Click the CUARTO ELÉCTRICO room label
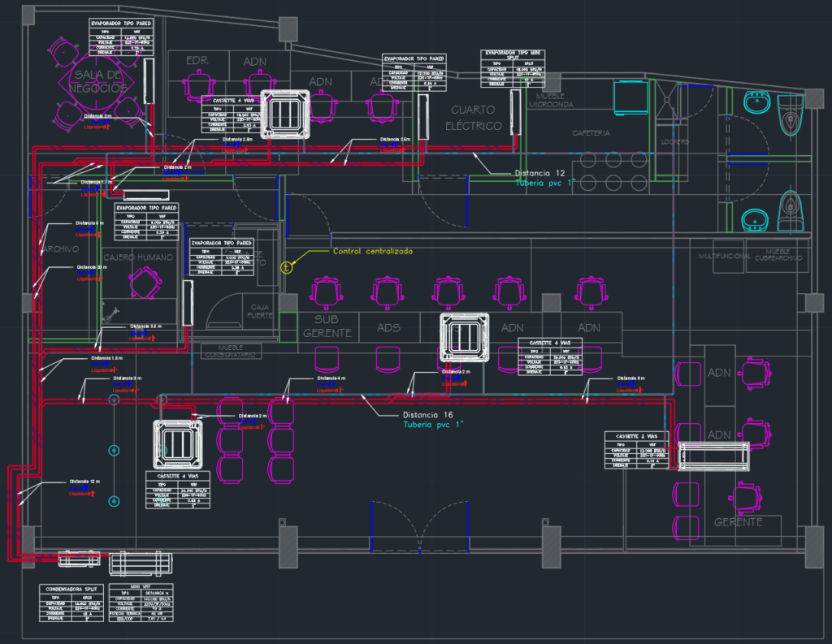 [476, 117]
